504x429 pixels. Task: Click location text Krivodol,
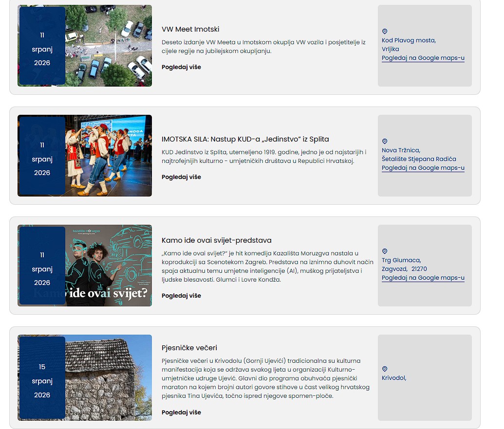pos(394,378)
